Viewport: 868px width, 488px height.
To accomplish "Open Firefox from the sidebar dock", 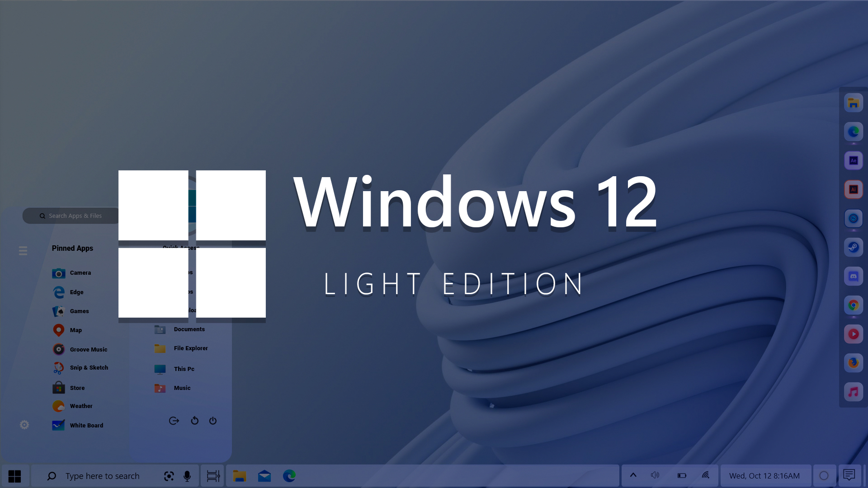I will pyautogui.click(x=854, y=363).
